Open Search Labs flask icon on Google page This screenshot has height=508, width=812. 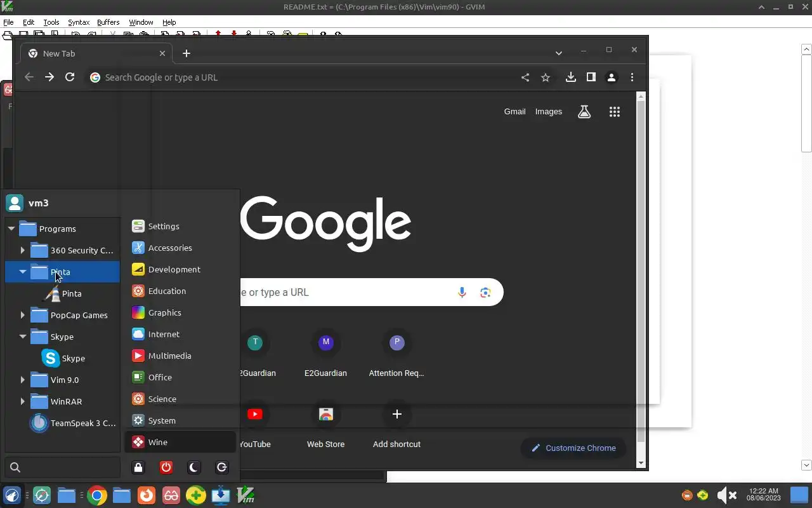[x=584, y=112]
